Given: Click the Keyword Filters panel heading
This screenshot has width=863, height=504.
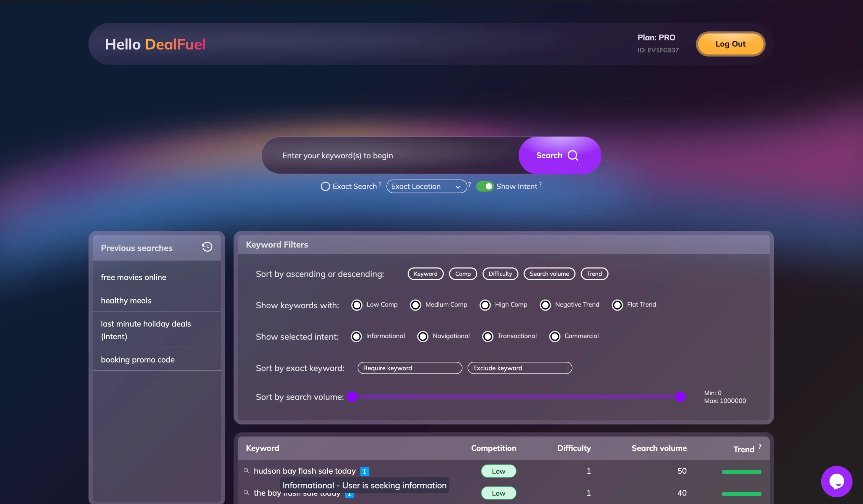Looking at the screenshot, I should pos(277,244).
